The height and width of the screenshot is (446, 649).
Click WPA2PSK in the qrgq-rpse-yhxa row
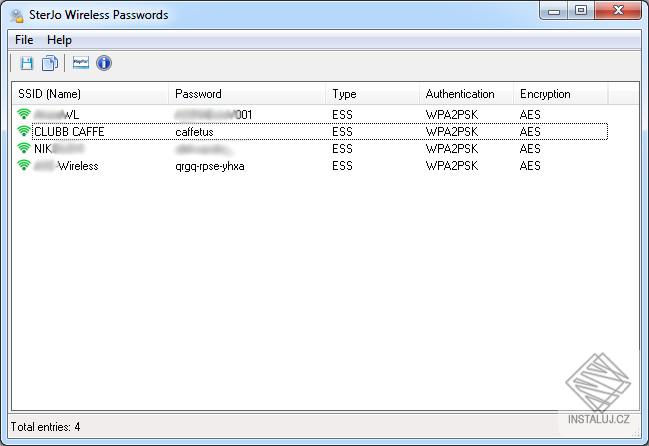click(452, 166)
